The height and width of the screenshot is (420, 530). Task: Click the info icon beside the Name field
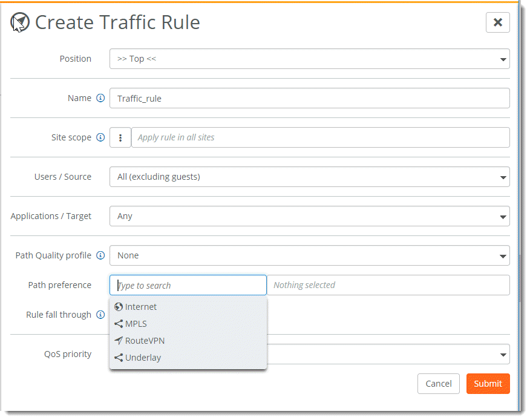(x=100, y=97)
